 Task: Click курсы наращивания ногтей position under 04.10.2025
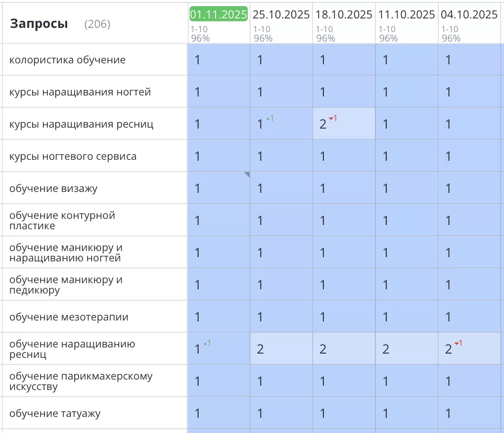click(x=448, y=92)
